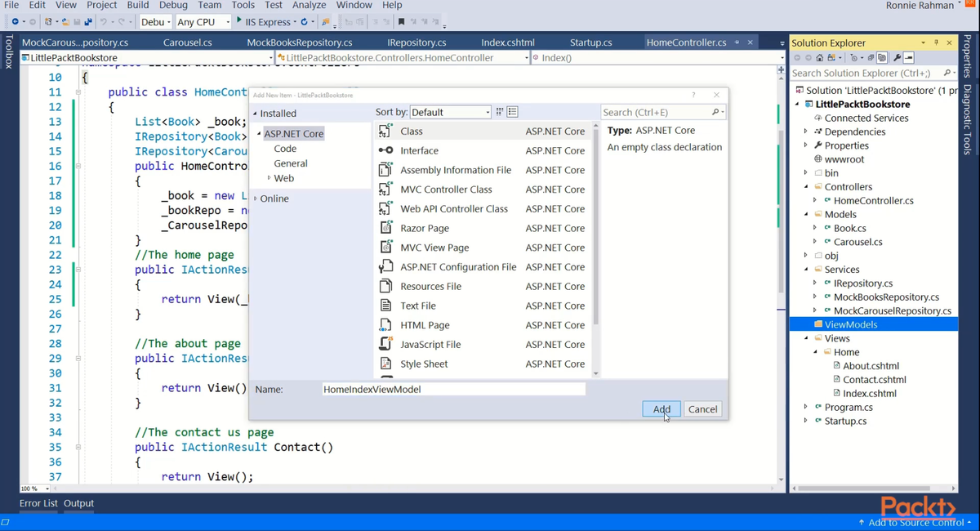Screen dimensions: 980x531
Task: Select the Class template
Action: click(483, 132)
